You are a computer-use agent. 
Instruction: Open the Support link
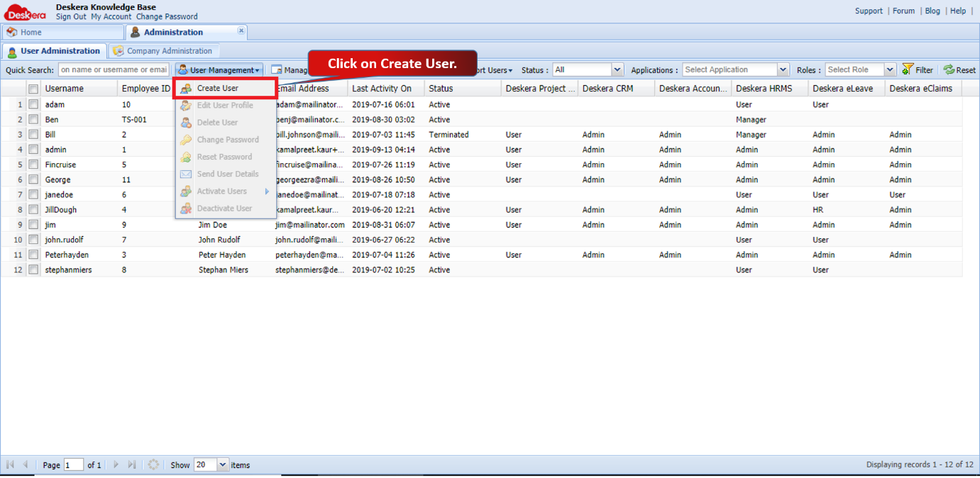click(x=869, y=11)
